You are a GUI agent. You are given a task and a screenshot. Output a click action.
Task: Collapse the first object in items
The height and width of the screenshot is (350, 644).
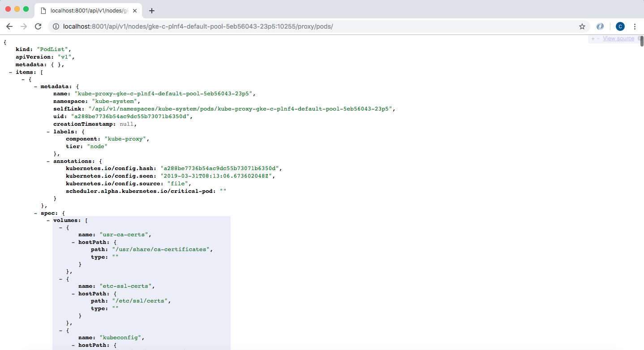pyautogui.click(x=23, y=79)
